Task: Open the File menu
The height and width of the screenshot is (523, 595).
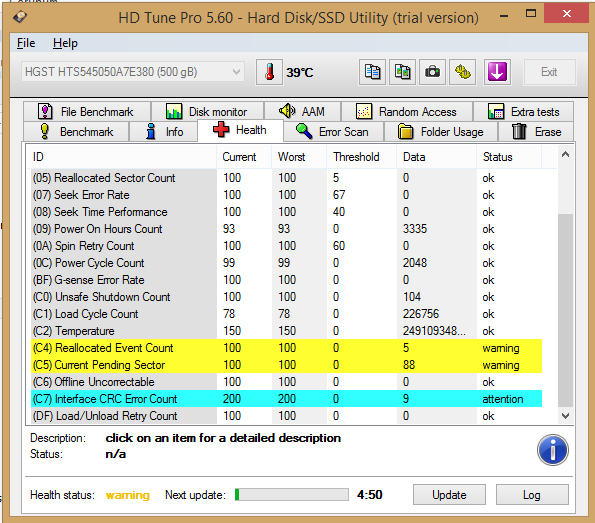Action: click(26, 43)
